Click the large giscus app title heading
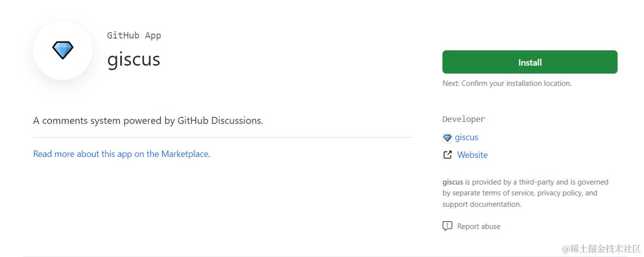Screen dimensions: 644x257 [x=134, y=59]
